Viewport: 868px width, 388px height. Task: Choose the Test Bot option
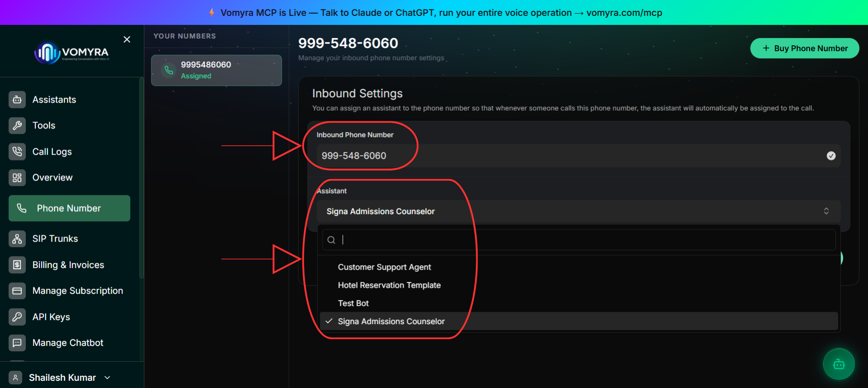coord(579,303)
